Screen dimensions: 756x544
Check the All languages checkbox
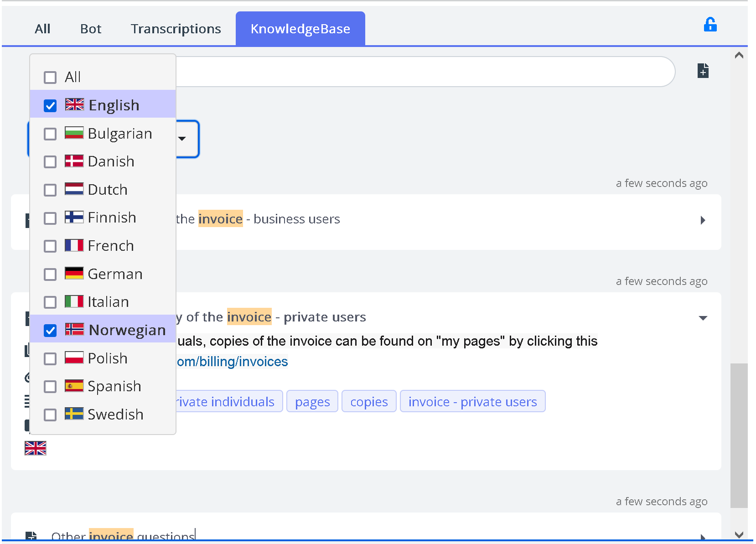pyautogui.click(x=50, y=78)
